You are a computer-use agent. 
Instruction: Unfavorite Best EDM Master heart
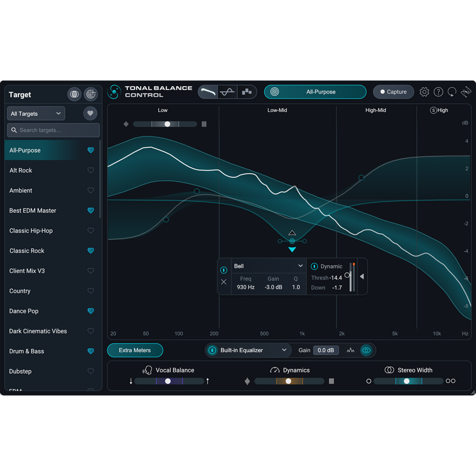coord(91,211)
